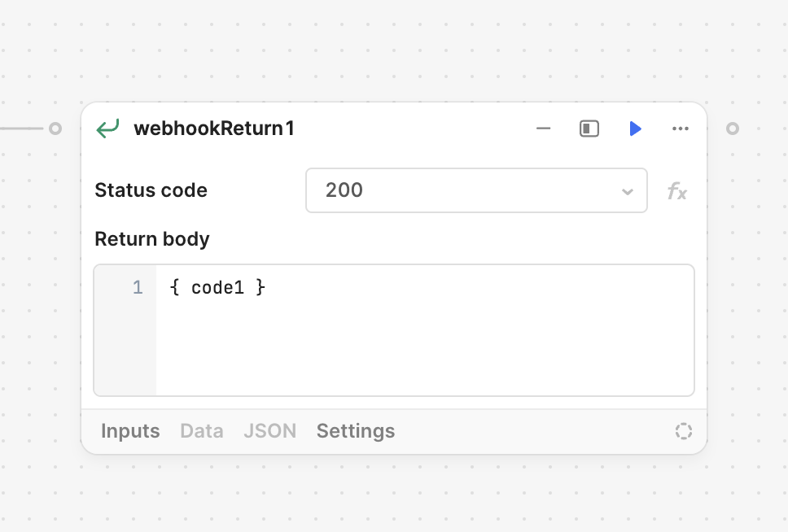Screen dimensions: 788x532
Task: Click the green return arrow block icon
Action: [x=107, y=129]
